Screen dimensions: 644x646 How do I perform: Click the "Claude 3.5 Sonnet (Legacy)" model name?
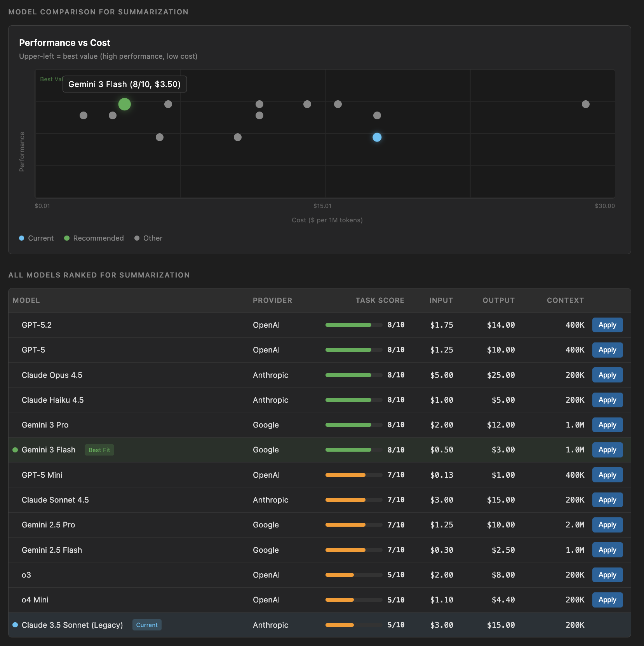click(x=72, y=625)
